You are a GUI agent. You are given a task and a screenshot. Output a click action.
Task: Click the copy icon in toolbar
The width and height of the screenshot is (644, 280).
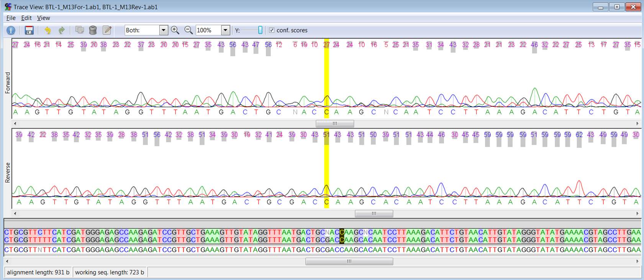[x=79, y=30]
